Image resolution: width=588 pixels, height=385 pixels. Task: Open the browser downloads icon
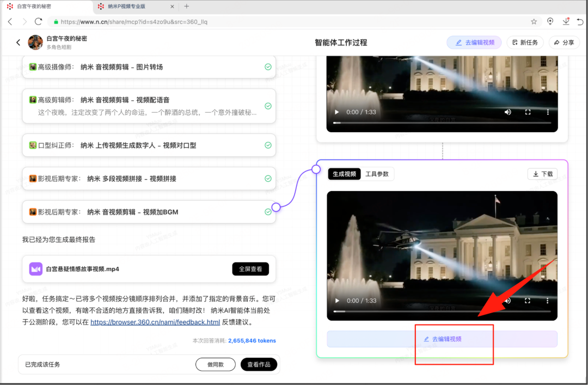566,21
